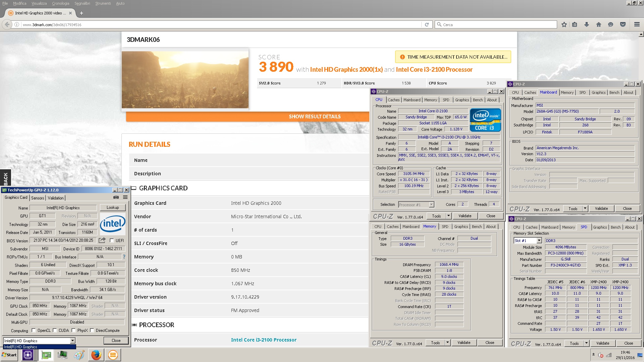Screen dimensions: 644x362
Task: Expand Tools arrow in the SPD window
Action: [x=586, y=343]
